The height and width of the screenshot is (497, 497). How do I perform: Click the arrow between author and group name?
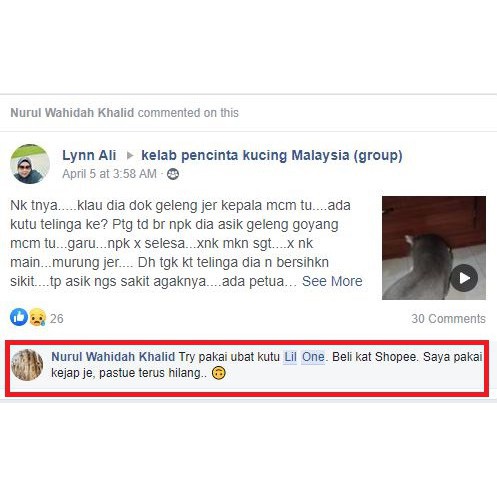tap(130, 155)
